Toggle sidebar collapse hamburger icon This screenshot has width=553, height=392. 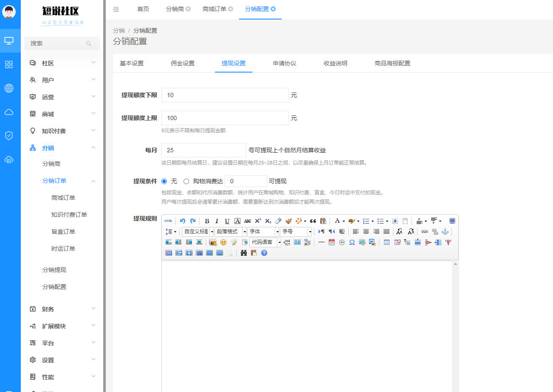(x=116, y=9)
